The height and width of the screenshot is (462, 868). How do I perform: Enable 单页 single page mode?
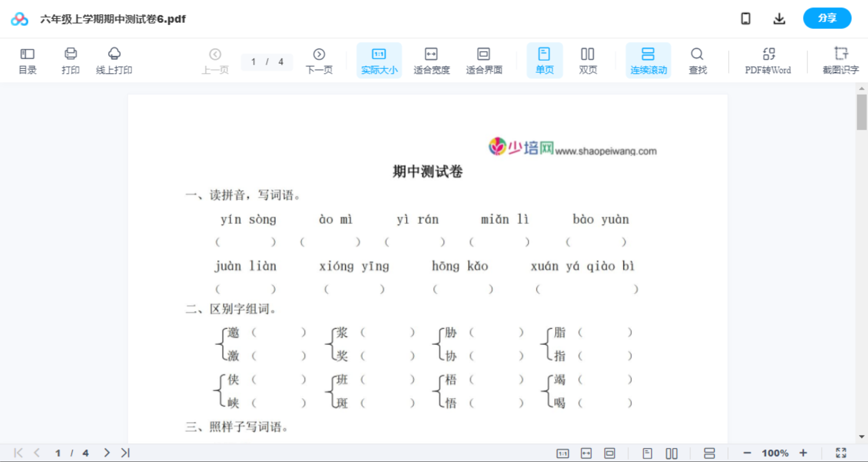pyautogui.click(x=544, y=60)
